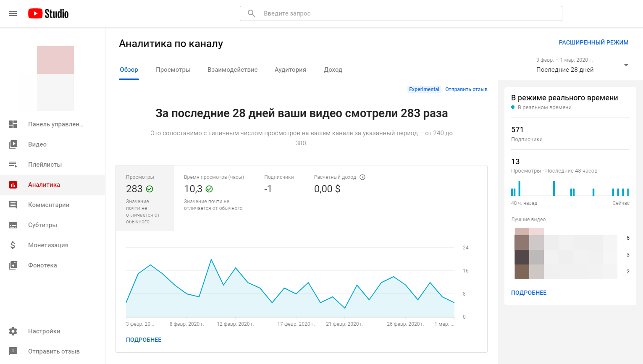
Task: Select the Время просмотра metric card
Action: click(x=214, y=193)
